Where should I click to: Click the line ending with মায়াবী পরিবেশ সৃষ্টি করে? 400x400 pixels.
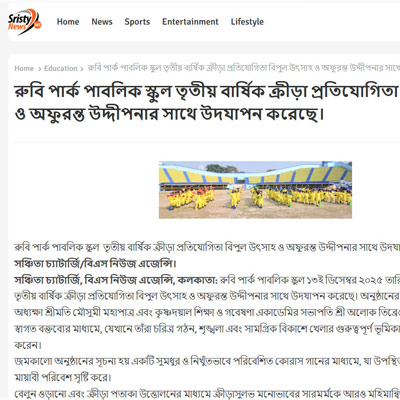point(63,378)
